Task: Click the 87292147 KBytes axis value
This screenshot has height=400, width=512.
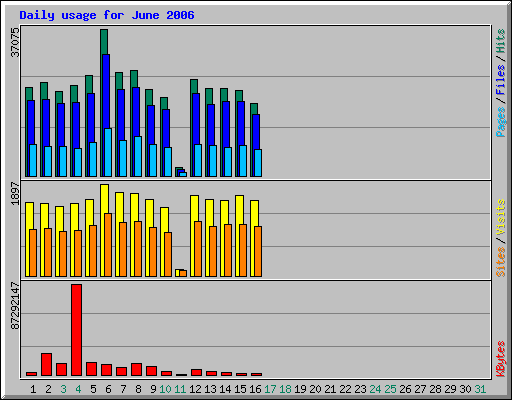Action: 15,306
